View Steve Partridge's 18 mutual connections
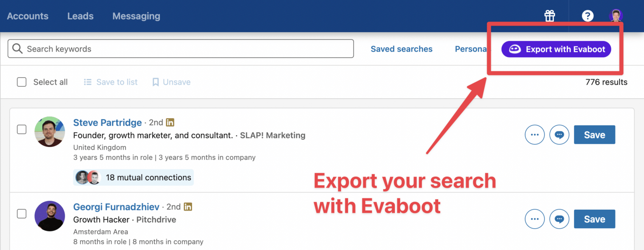 133,177
